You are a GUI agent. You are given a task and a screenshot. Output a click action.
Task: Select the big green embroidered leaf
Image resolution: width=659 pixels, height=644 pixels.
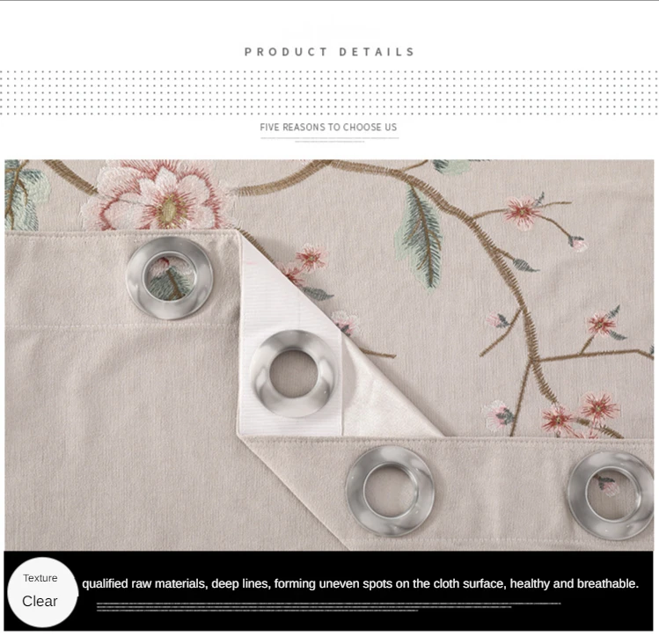point(421,238)
